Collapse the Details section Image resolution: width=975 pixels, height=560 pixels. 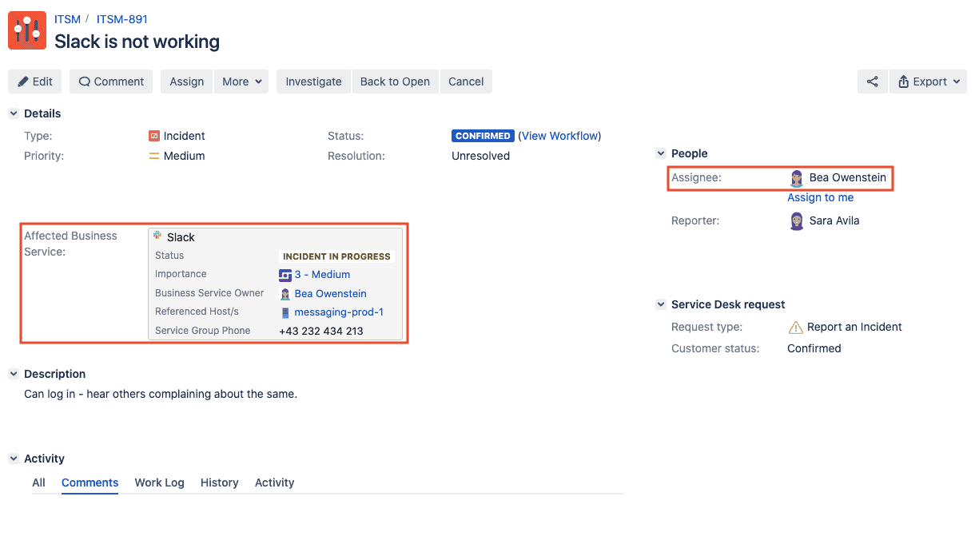click(13, 113)
